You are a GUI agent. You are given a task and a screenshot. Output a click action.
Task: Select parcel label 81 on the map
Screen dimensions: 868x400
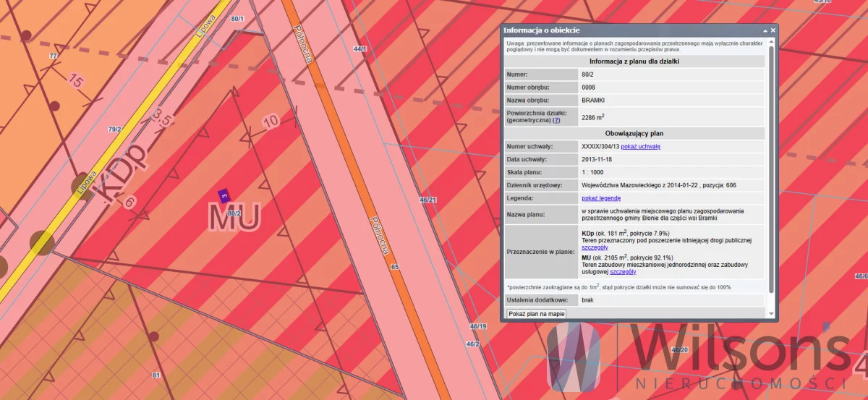click(156, 375)
